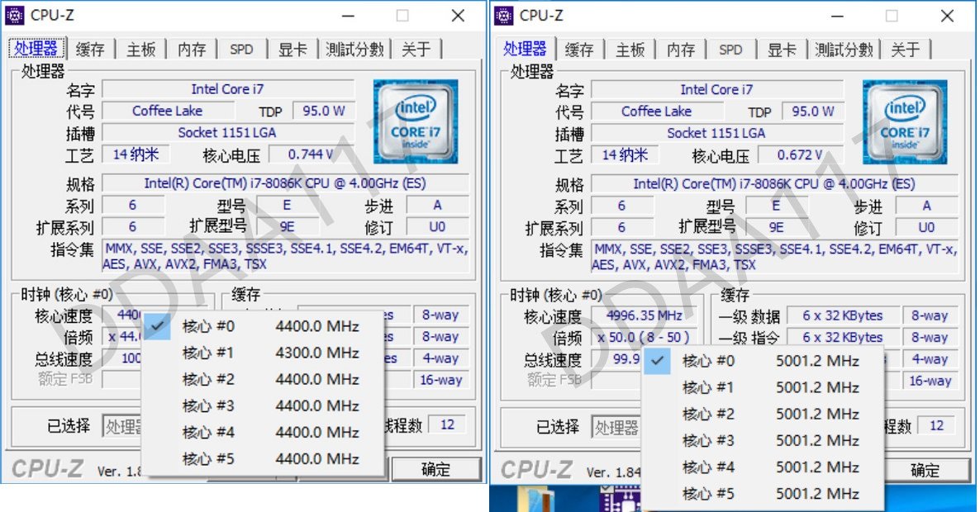Open the 測試分數 tab in the left window
The height and width of the screenshot is (512, 980).
(x=354, y=50)
